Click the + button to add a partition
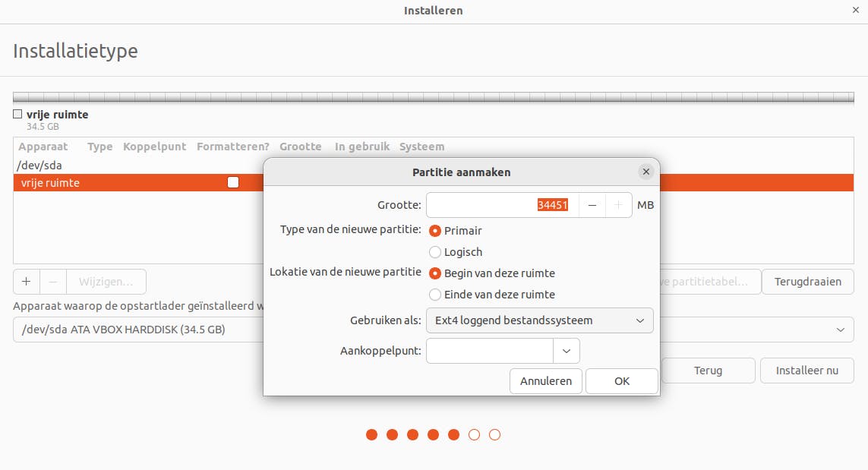The height and width of the screenshot is (470, 868). (x=26, y=282)
